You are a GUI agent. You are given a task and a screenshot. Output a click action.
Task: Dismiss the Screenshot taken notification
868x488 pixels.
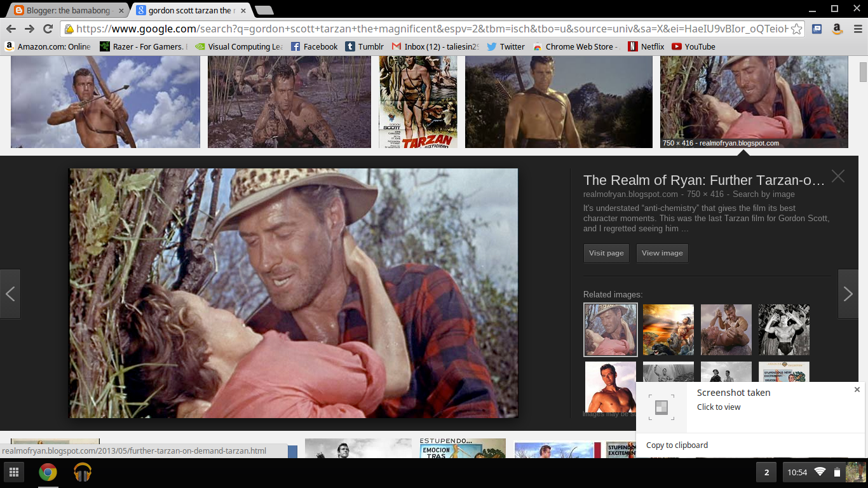[x=857, y=390]
